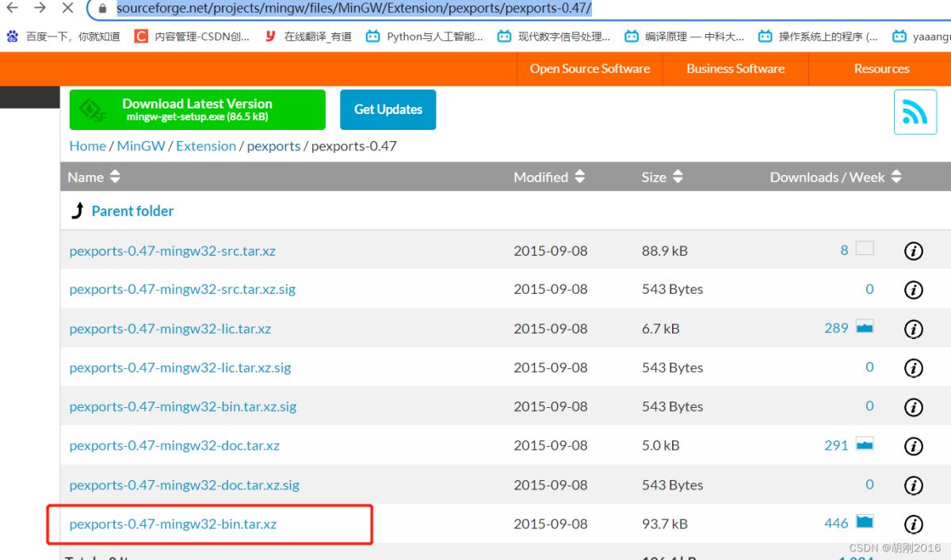The width and height of the screenshot is (951, 560).
Task: Open the 操作系统上的程序 bookmark
Action: pyautogui.click(x=818, y=36)
